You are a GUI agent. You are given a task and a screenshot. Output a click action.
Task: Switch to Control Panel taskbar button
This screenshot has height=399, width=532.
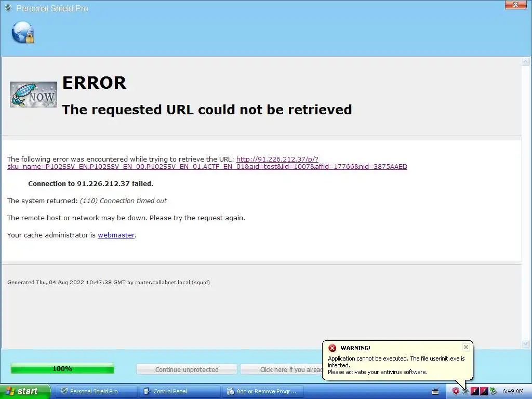point(179,391)
